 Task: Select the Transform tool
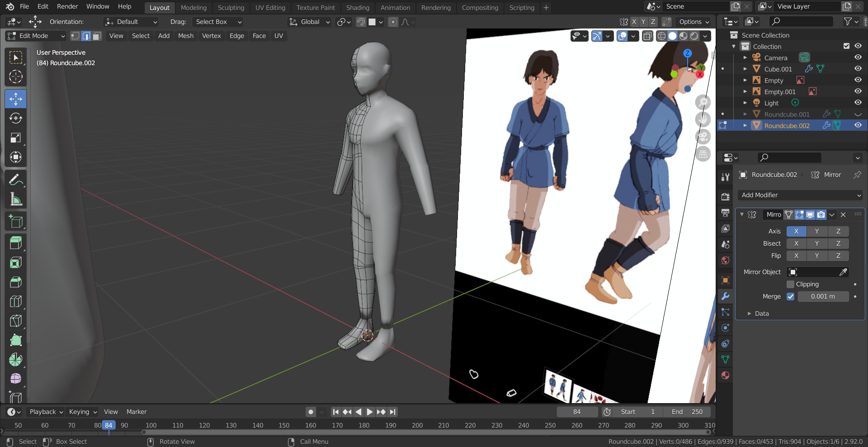point(16,157)
